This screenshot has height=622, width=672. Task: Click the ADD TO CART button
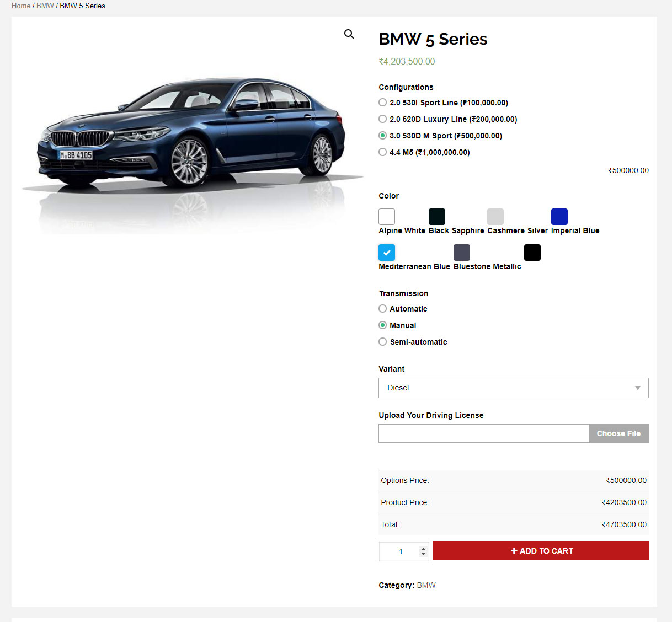pyautogui.click(x=541, y=551)
